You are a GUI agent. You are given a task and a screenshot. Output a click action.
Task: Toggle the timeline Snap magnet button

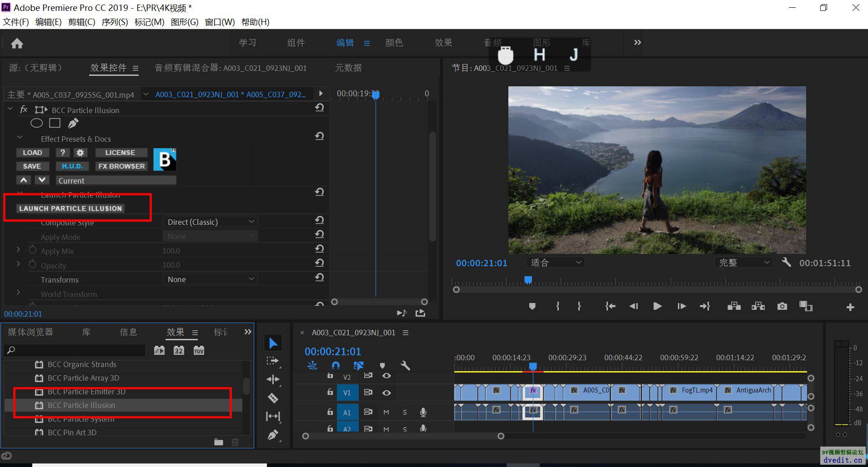pyautogui.click(x=336, y=365)
